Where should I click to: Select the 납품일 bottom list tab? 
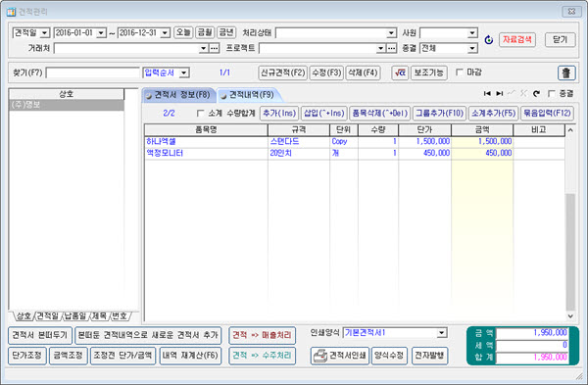(x=75, y=316)
